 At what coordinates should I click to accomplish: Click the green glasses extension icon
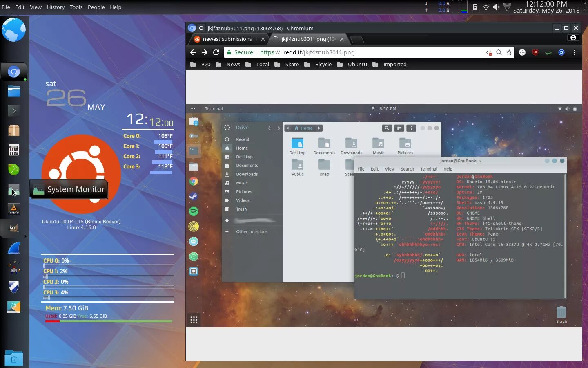(x=548, y=52)
